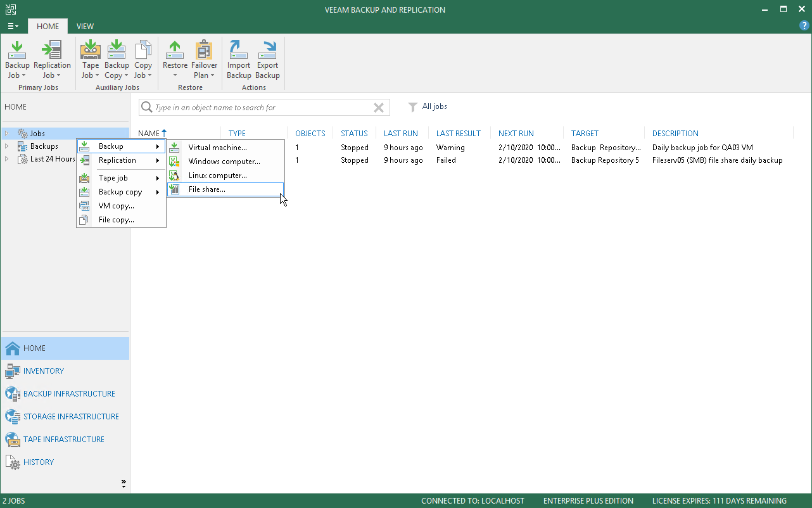Open the TAPE INFRASTRUCTURE navigation pane
The height and width of the screenshot is (508, 812).
pos(65,440)
